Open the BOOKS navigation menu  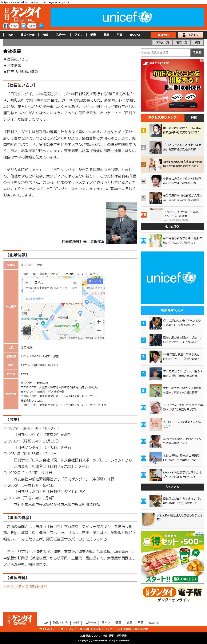(135, 35)
